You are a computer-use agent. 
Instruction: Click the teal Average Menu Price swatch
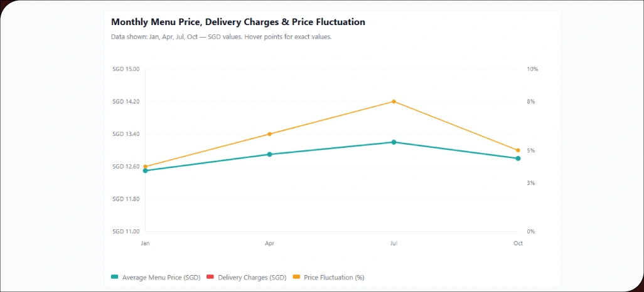[114, 277]
